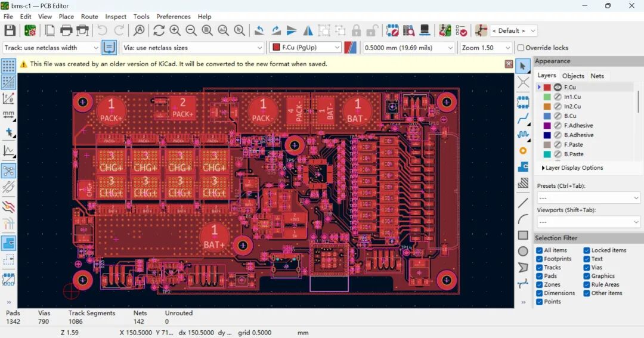The image size is (644, 338).
Task: Open the Footprint library browser icon
Action: point(408,31)
